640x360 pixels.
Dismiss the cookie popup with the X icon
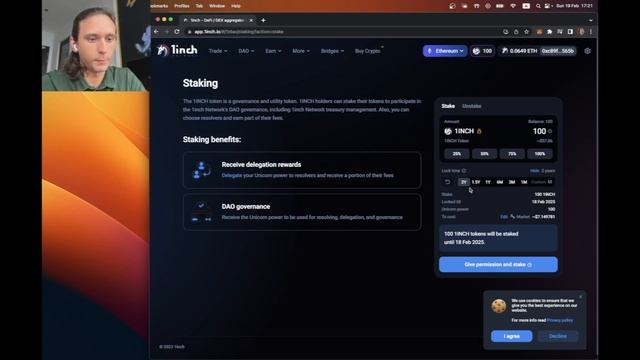580,297
